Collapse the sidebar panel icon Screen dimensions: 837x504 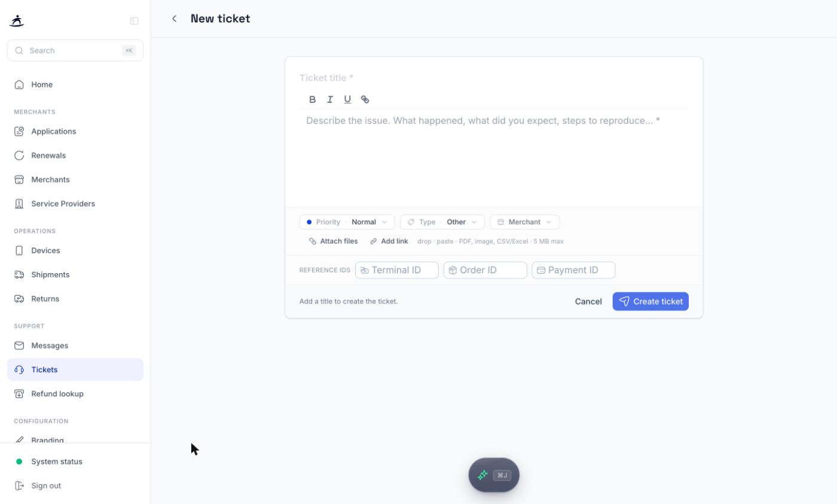click(135, 21)
